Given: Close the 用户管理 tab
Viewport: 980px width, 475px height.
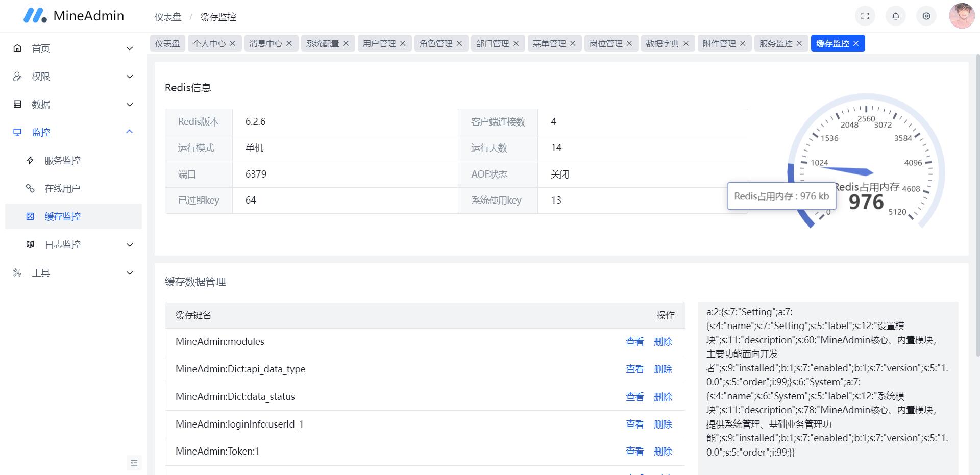Looking at the screenshot, I should point(403,43).
